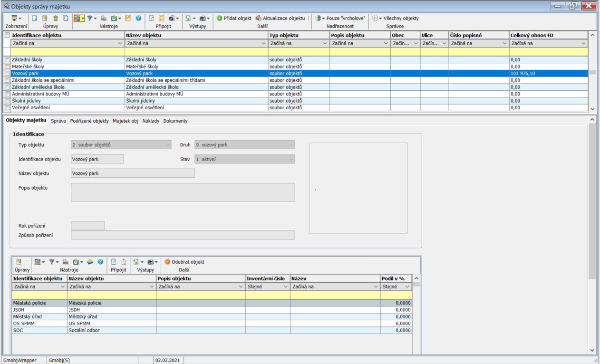Viewport: 600px width, 364px height.
Task: Click the trash delete icon in Úpravy
Action: pyautogui.click(x=55, y=19)
